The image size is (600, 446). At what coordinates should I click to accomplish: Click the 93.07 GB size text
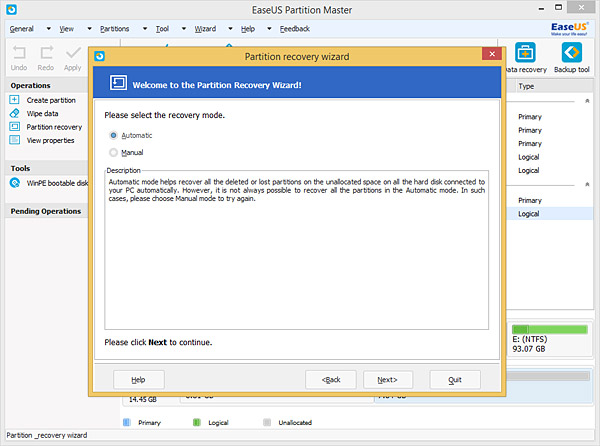click(529, 349)
